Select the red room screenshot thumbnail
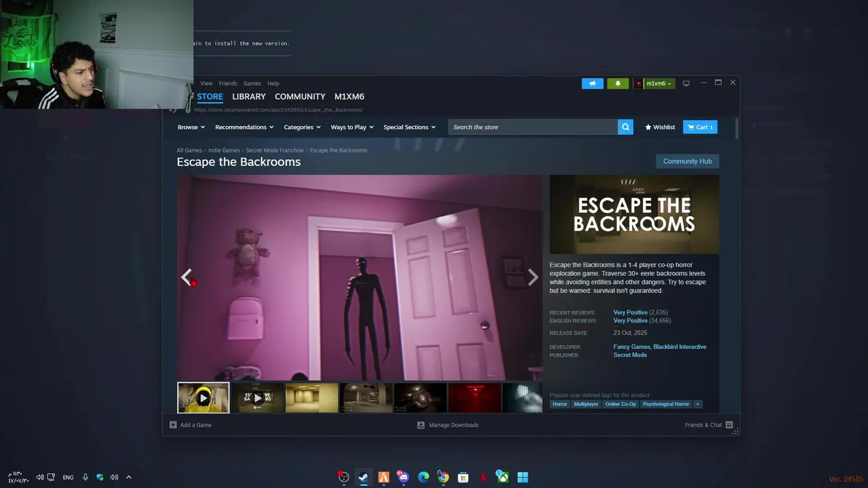 click(475, 398)
